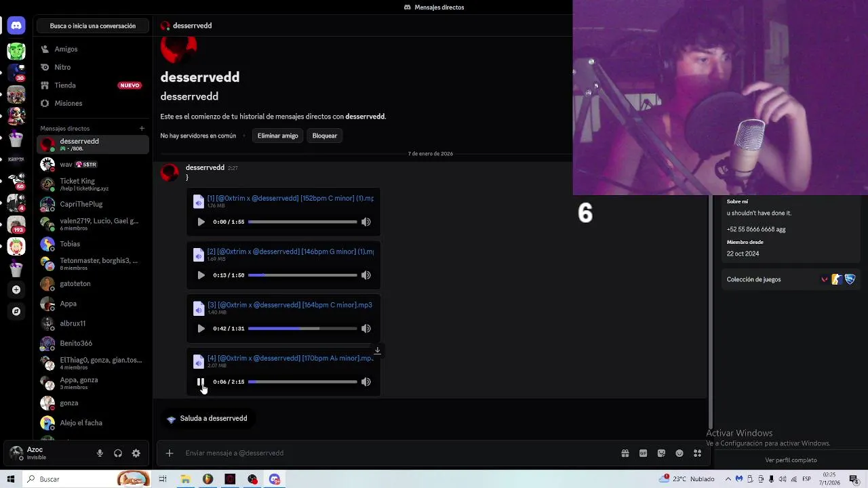Open file link [4] 170bpm Ab minor
Screen dimensions: 868x488
tap(290, 358)
